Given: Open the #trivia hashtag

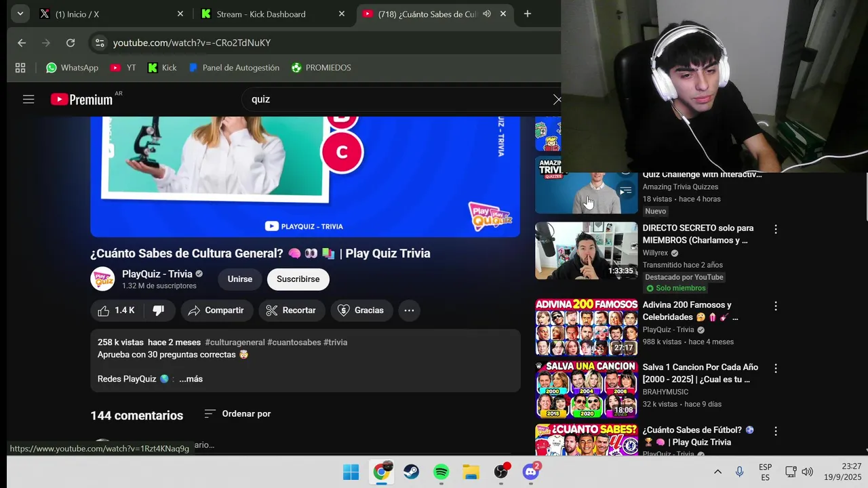Looking at the screenshot, I should pos(335,342).
